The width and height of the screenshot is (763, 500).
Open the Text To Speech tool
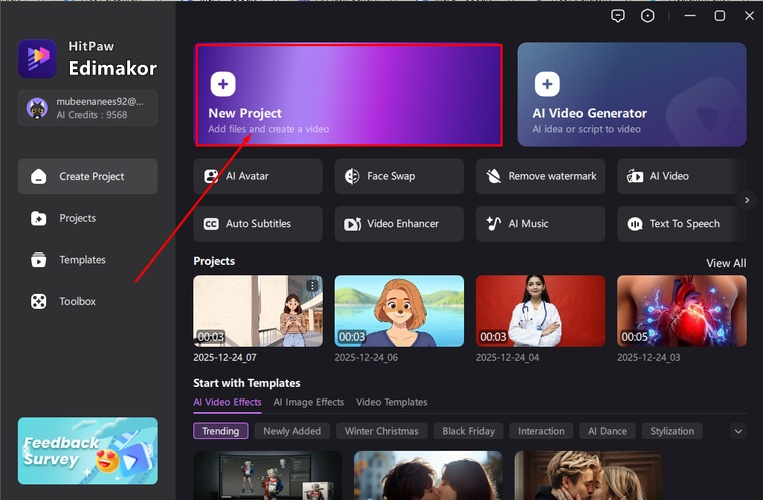coord(681,224)
